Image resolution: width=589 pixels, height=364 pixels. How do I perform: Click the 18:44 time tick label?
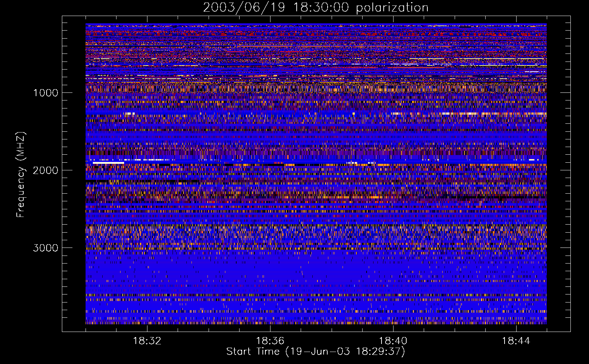[516, 341]
